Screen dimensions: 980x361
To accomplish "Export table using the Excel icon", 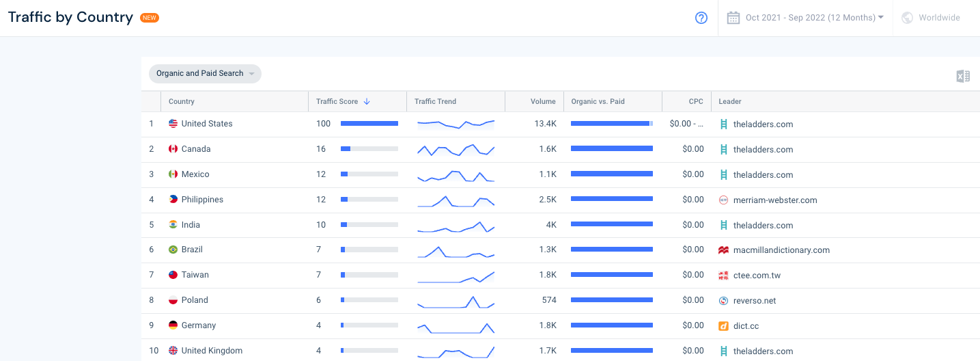I will tap(963, 76).
